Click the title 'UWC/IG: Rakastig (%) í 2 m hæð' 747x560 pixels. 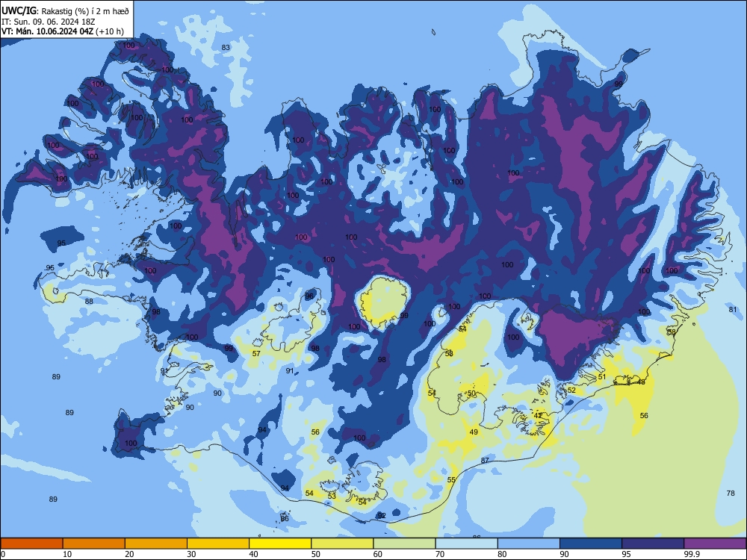(x=65, y=11)
